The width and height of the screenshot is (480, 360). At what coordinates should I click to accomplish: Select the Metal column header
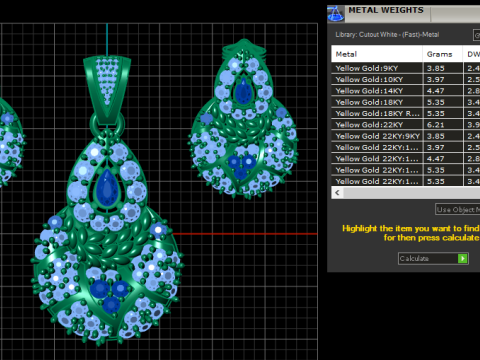click(x=377, y=54)
